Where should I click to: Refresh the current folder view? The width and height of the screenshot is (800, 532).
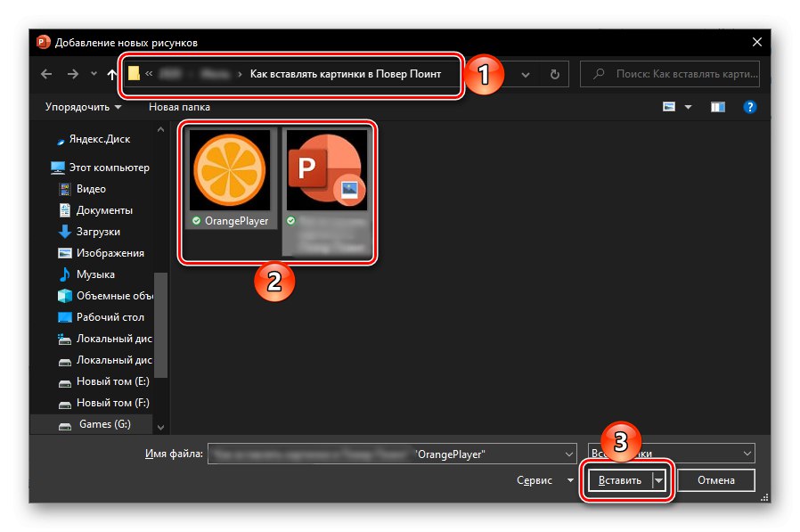[555, 75]
